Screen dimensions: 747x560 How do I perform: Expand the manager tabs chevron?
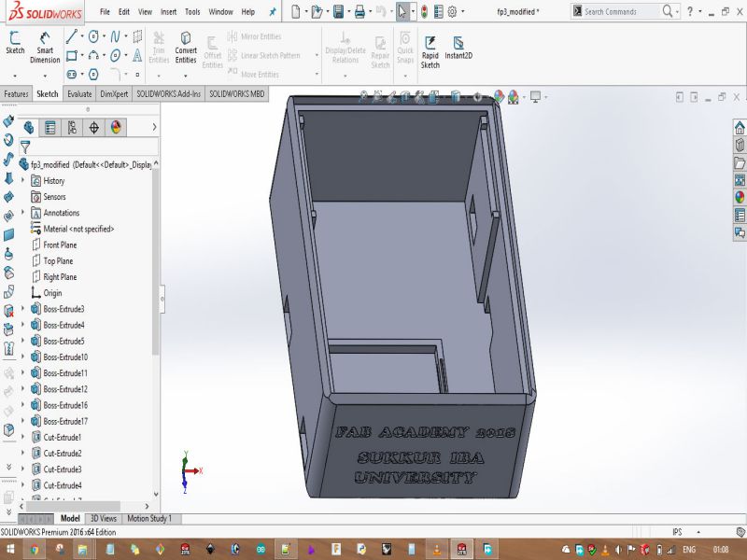point(154,127)
